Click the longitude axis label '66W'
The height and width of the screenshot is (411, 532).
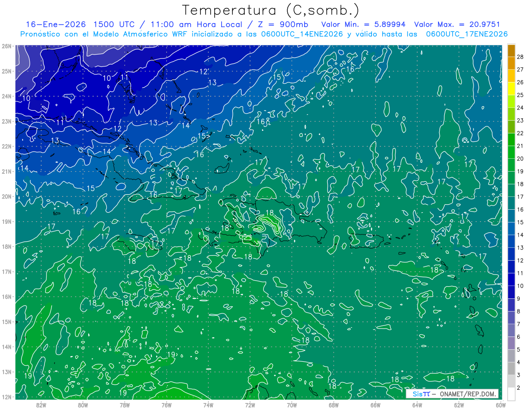tap(375, 404)
